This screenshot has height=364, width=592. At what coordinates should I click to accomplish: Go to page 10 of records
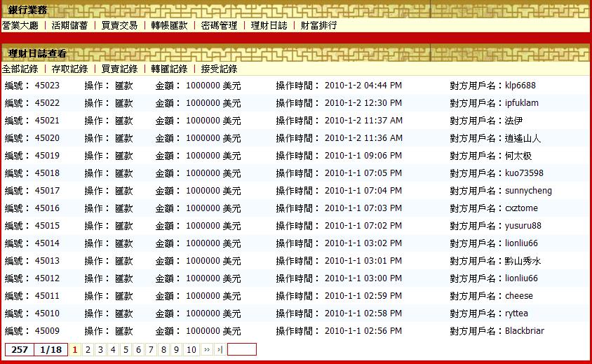(191, 349)
